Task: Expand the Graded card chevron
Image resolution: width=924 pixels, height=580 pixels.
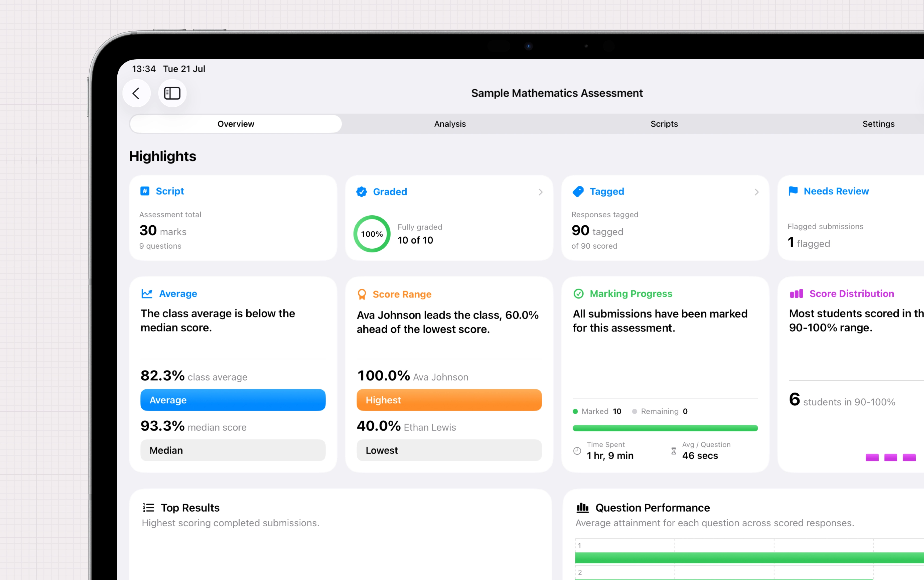Action: tap(541, 192)
